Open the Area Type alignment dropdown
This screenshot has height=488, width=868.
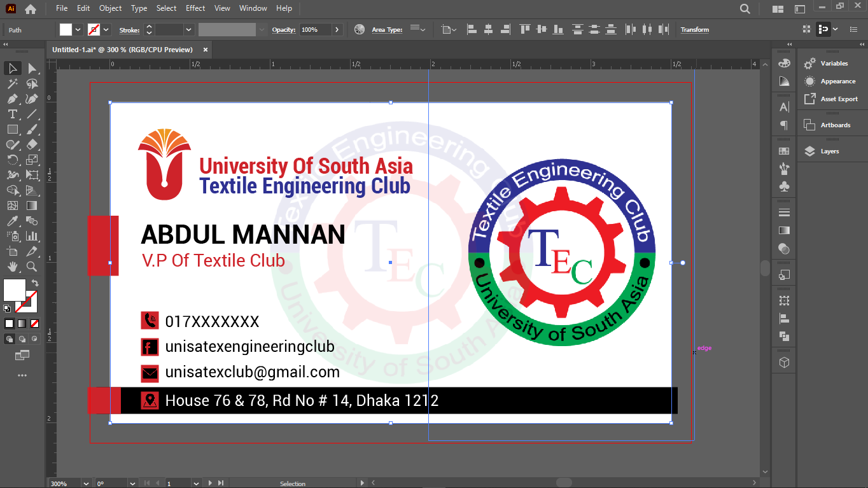click(x=418, y=29)
